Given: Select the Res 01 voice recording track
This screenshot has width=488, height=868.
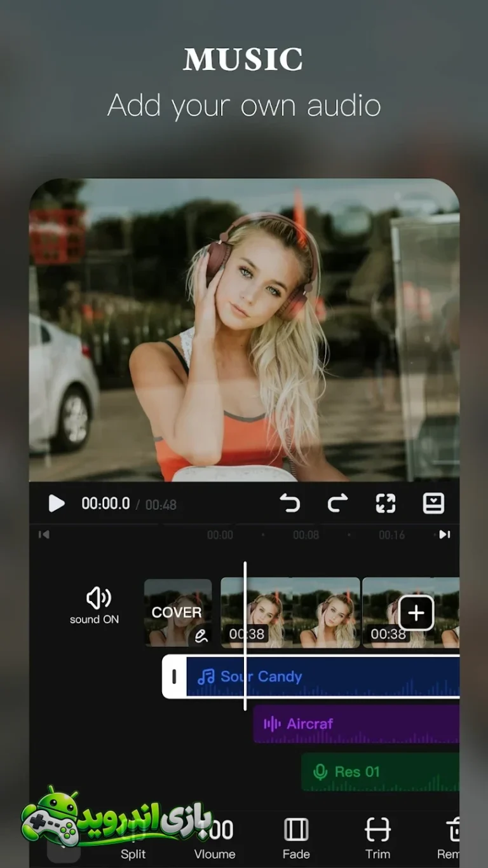Looking at the screenshot, I should pos(380,772).
